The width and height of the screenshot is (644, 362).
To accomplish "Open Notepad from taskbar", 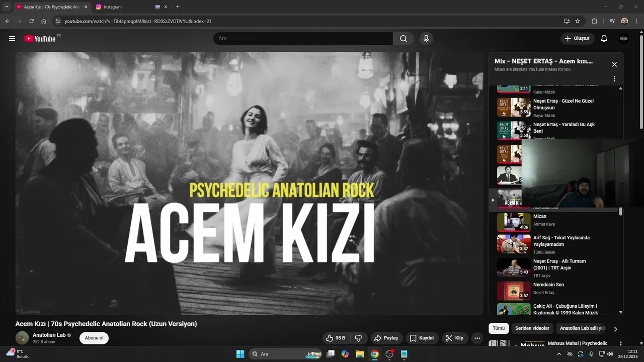I will pos(404,354).
